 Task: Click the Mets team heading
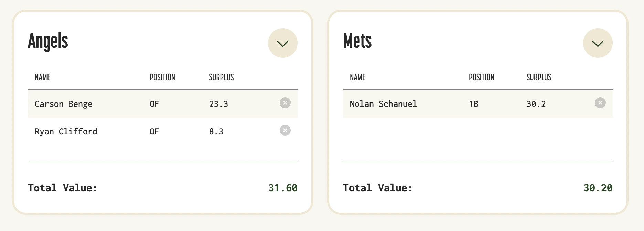pos(357,41)
